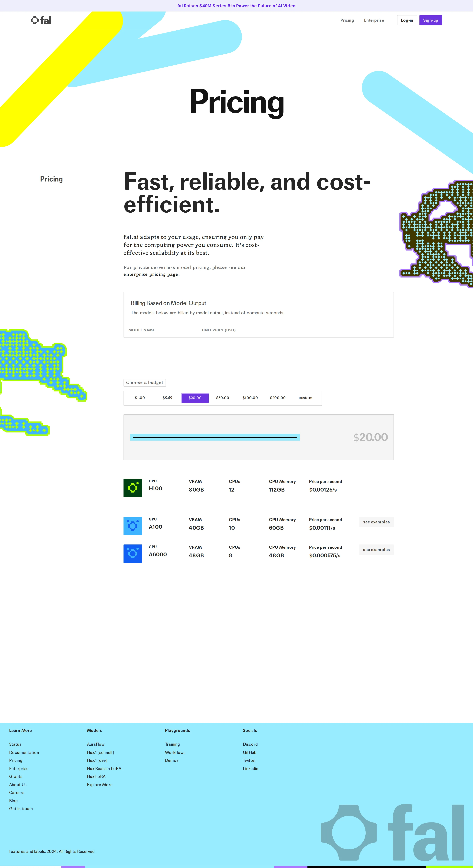Click the blue budget usage bar
The width and height of the screenshot is (473, 868).
click(215, 437)
